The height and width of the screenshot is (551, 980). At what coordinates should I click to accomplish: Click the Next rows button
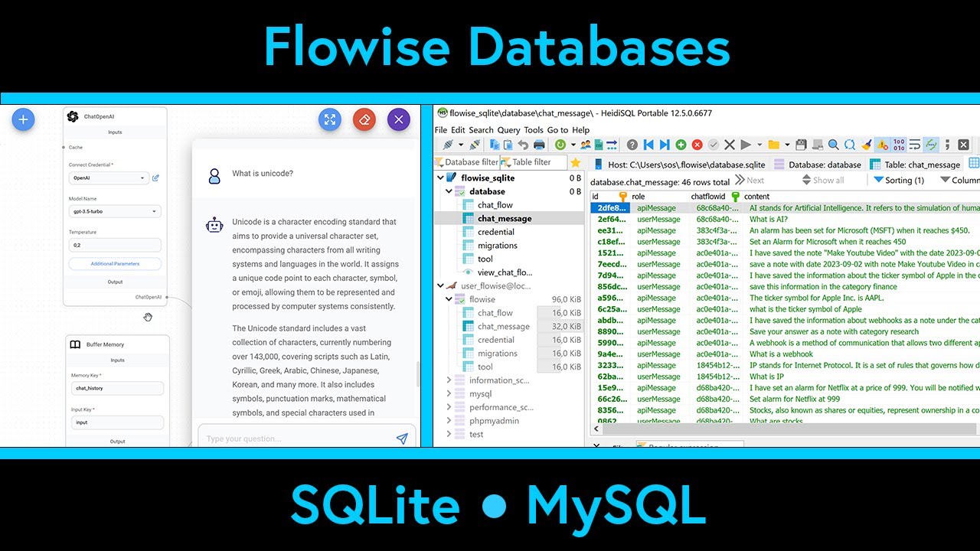pyautogui.click(x=750, y=180)
